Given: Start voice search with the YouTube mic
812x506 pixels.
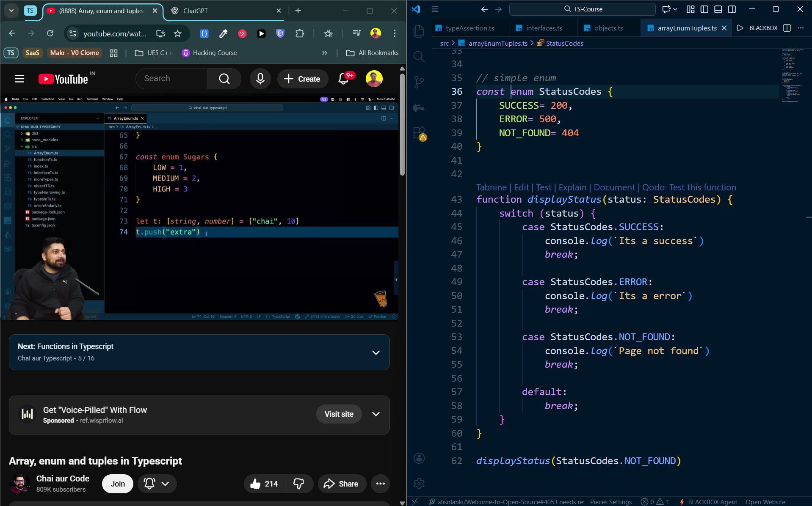Looking at the screenshot, I should tap(260, 79).
